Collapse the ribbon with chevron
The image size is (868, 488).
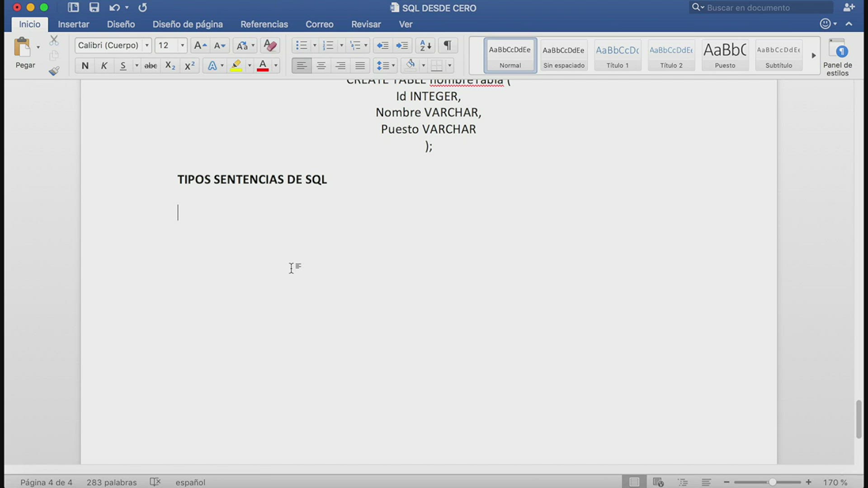tap(849, 23)
